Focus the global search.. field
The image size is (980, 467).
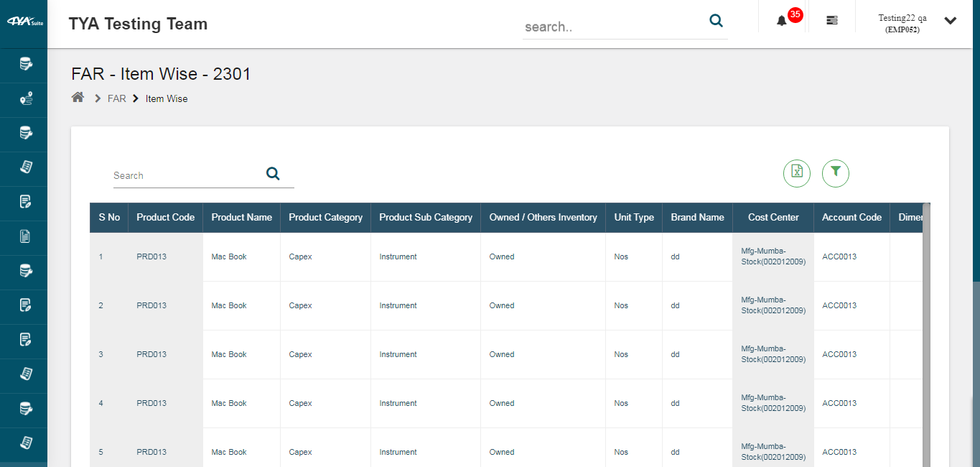[610, 27]
